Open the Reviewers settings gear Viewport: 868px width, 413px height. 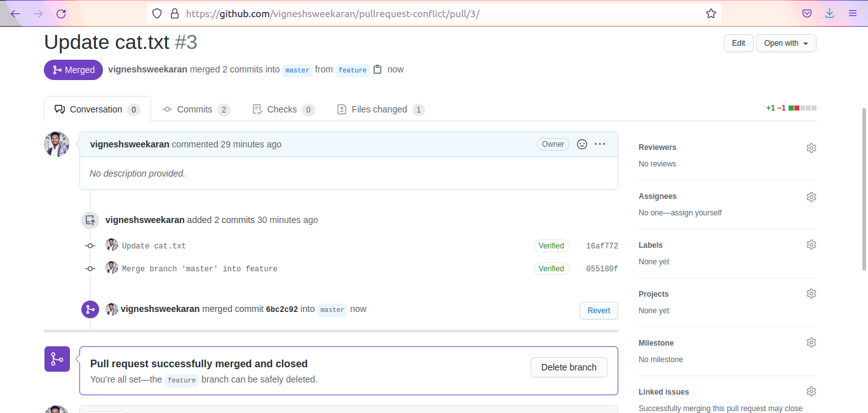tap(811, 148)
